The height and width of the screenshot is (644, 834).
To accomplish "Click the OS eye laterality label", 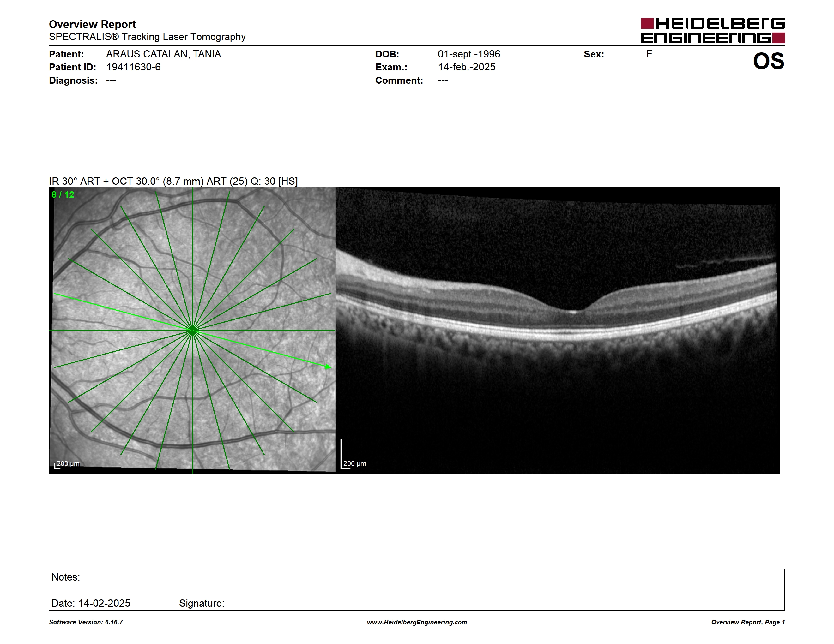I will [768, 61].
